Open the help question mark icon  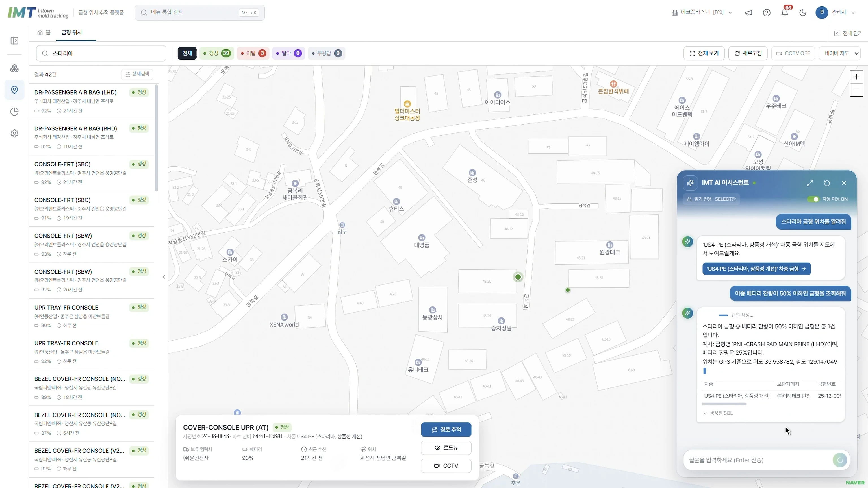767,13
